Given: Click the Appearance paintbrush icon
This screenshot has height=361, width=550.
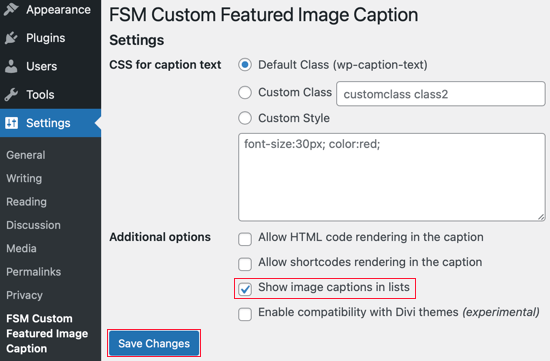Looking at the screenshot, I should 11,9.
